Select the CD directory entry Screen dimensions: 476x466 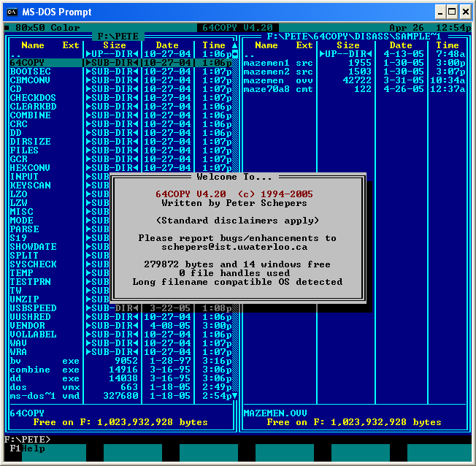[x=120, y=89]
